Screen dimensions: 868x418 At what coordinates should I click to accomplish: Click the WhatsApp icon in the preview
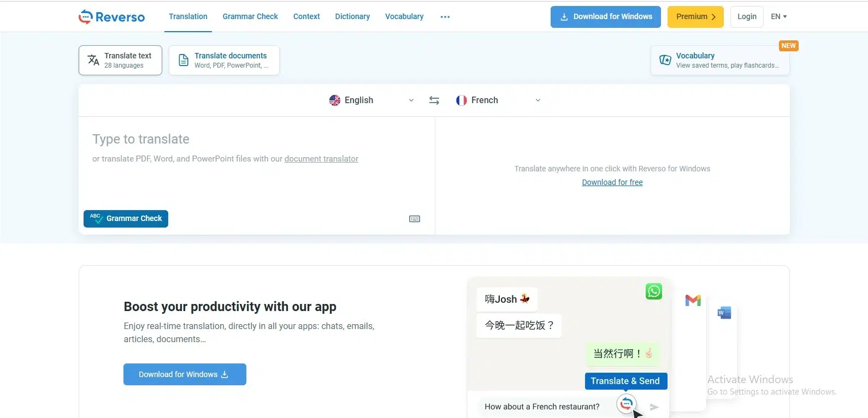click(x=654, y=291)
